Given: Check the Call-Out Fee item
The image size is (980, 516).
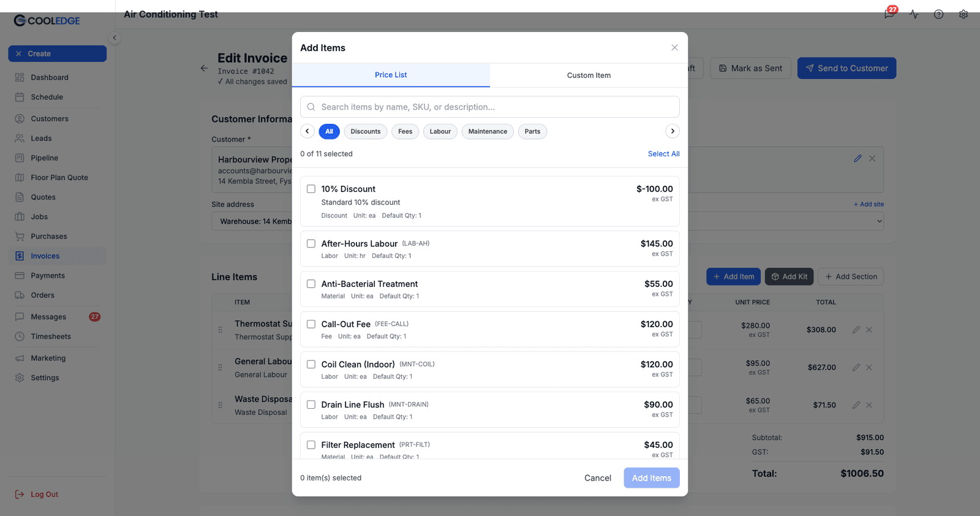Looking at the screenshot, I should tap(311, 324).
